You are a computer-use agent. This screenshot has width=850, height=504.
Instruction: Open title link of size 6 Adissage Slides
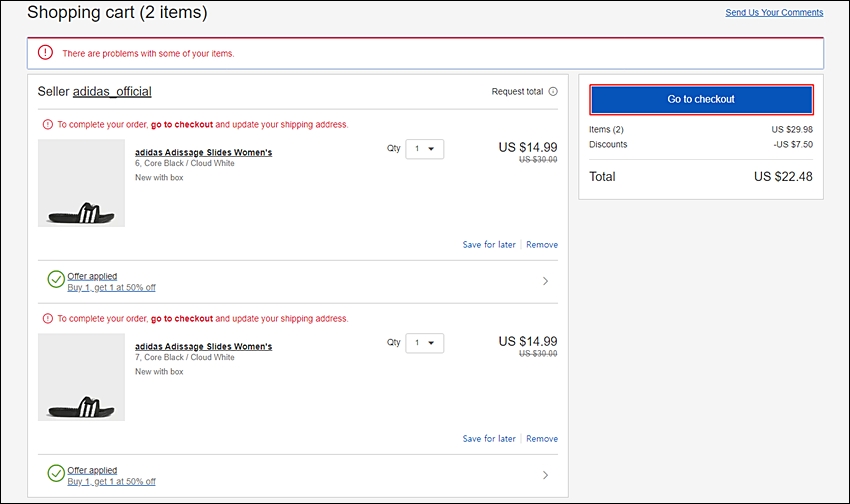203,152
